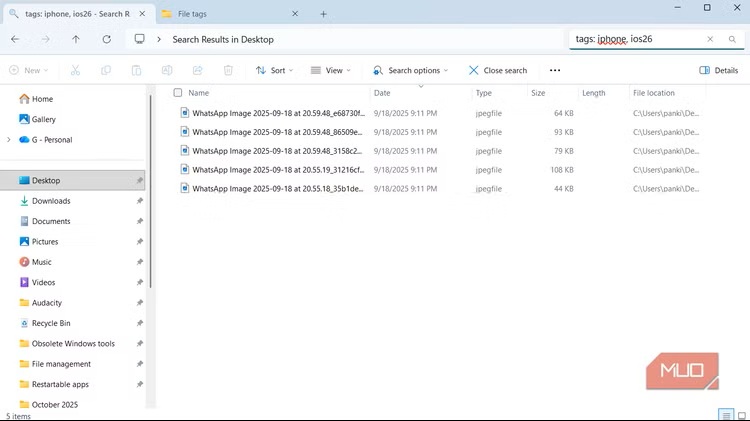The image size is (750, 421).
Task: Open the See more three-dots menu
Action: click(555, 70)
